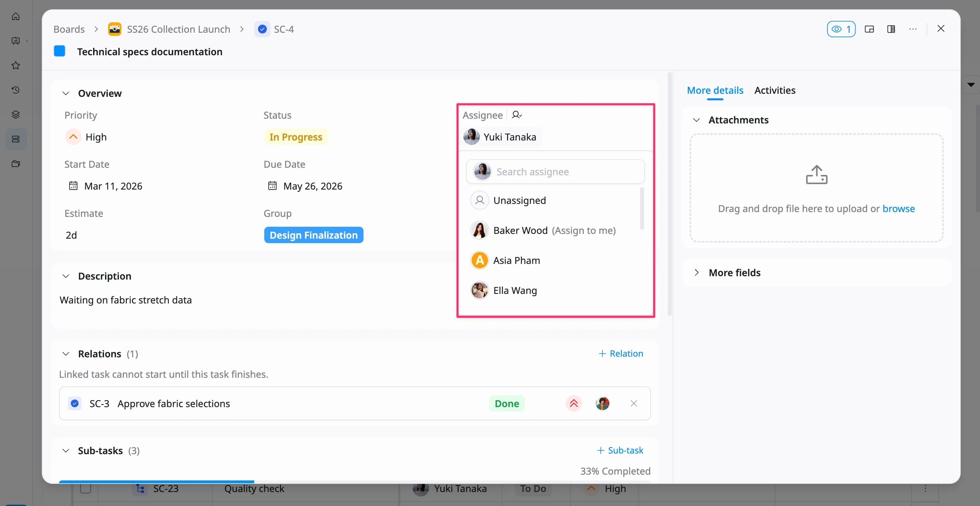Image resolution: width=980 pixels, height=506 pixels.
Task: Toggle the watchers eye button showing 1
Action: (x=841, y=29)
